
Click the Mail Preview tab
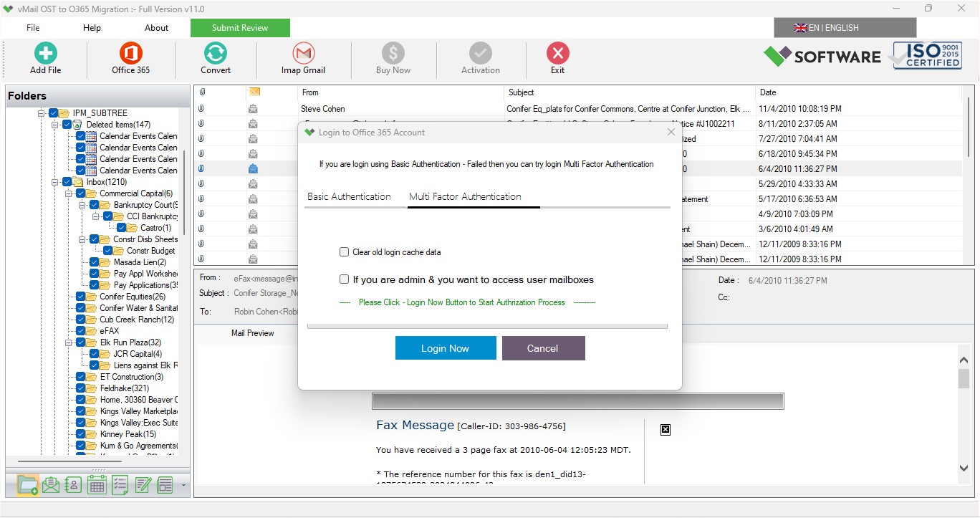252,333
